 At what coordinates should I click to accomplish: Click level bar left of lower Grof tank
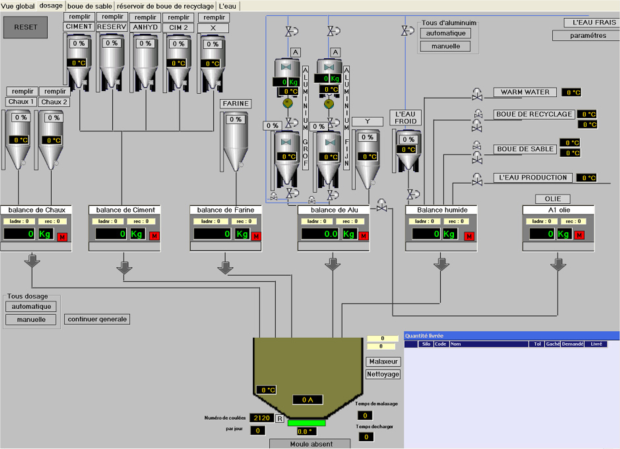coord(272,160)
